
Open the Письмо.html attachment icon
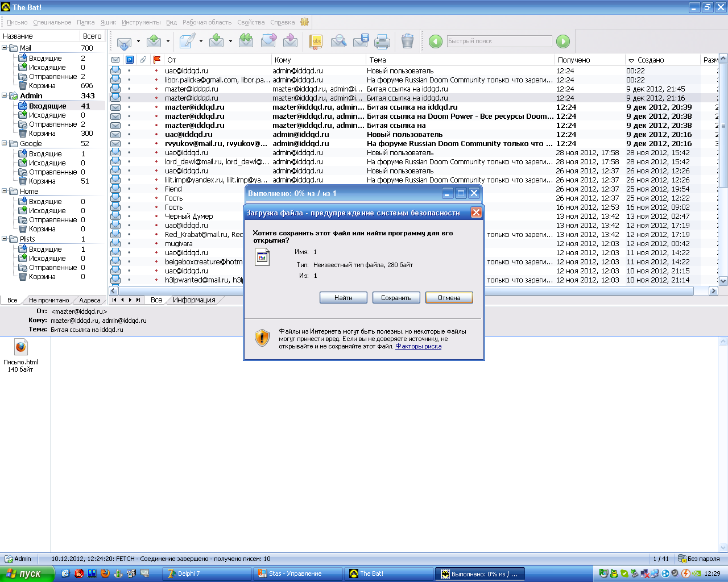(x=20, y=347)
